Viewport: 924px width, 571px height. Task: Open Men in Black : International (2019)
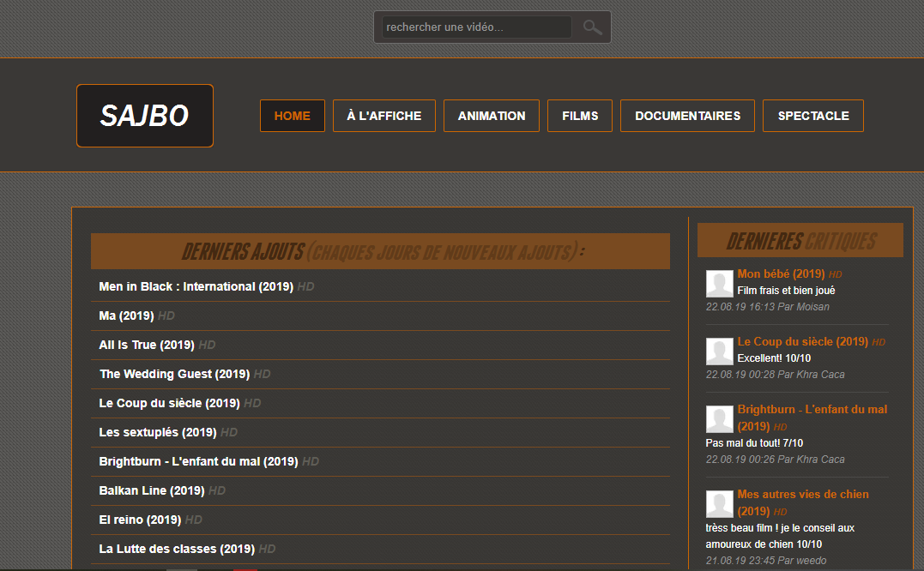[x=196, y=286]
